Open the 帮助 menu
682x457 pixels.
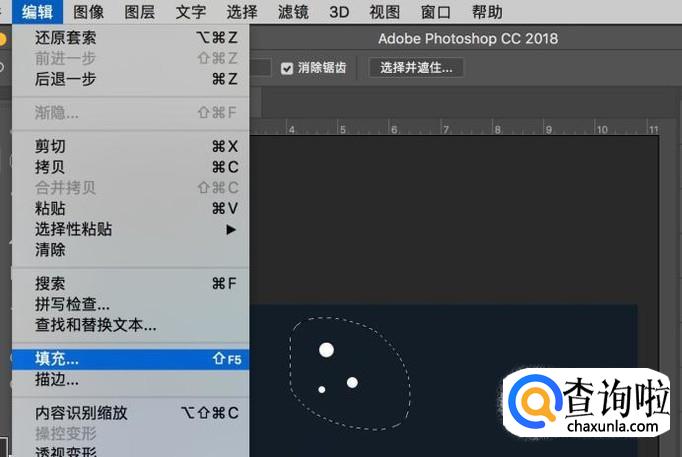pos(487,12)
